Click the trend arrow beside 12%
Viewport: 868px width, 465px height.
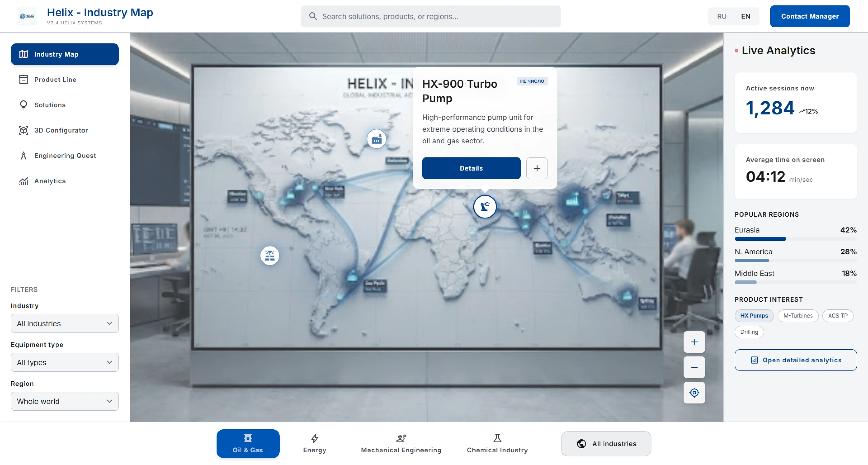(x=802, y=112)
